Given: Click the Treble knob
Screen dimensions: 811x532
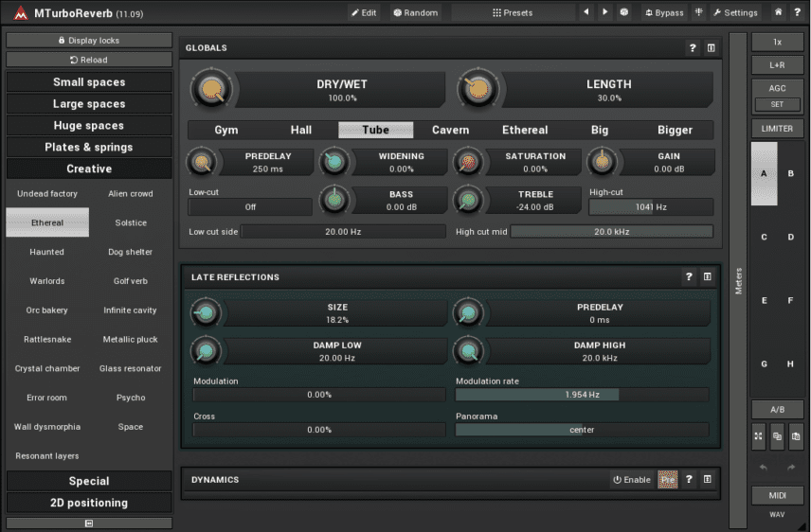Looking at the screenshot, I should point(468,200).
